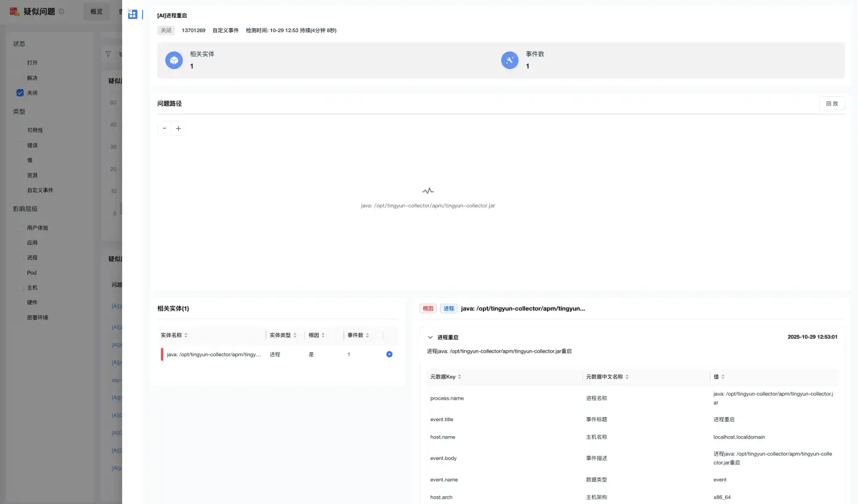Check the 打开 status filter
Screen dimensions: 858x504
click(20, 63)
